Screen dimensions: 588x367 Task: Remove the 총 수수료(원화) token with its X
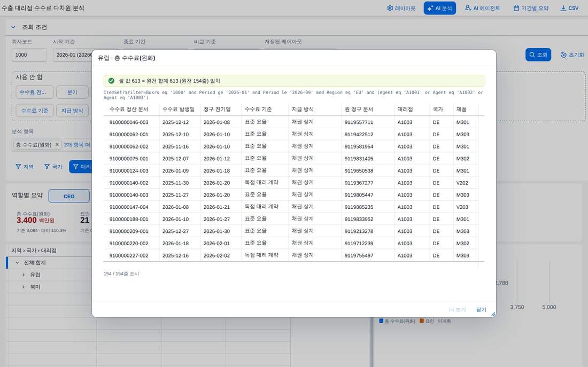coord(57,145)
